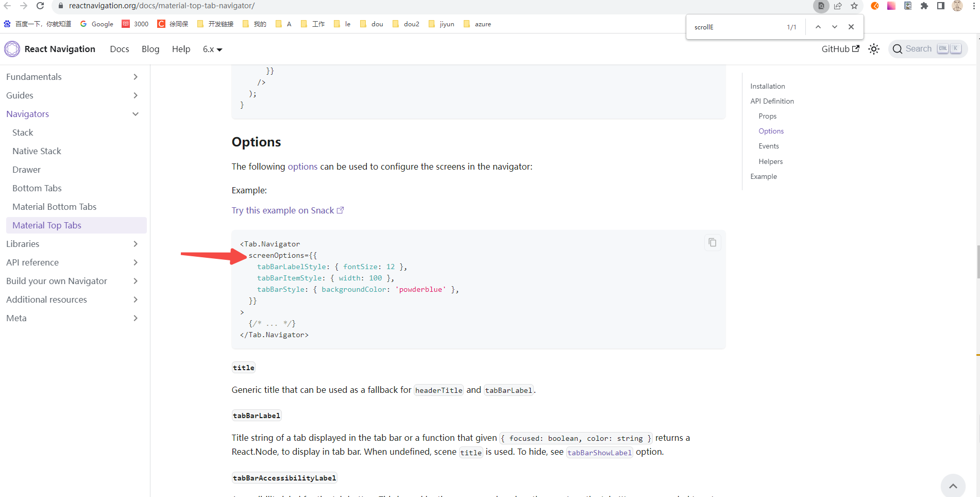Open the Baidu bookmark
This screenshot has height=497, width=980.
[38, 24]
